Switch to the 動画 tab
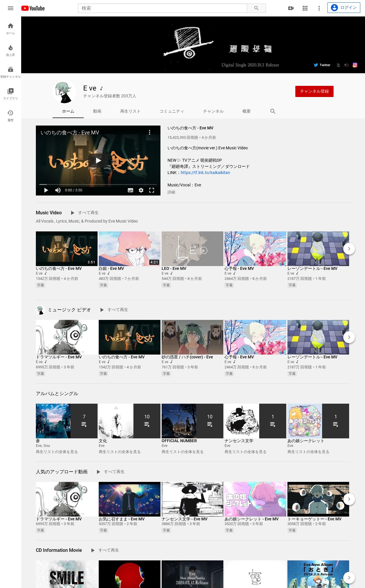Viewport: 365px width, 588px height. (x=97, y=111)
